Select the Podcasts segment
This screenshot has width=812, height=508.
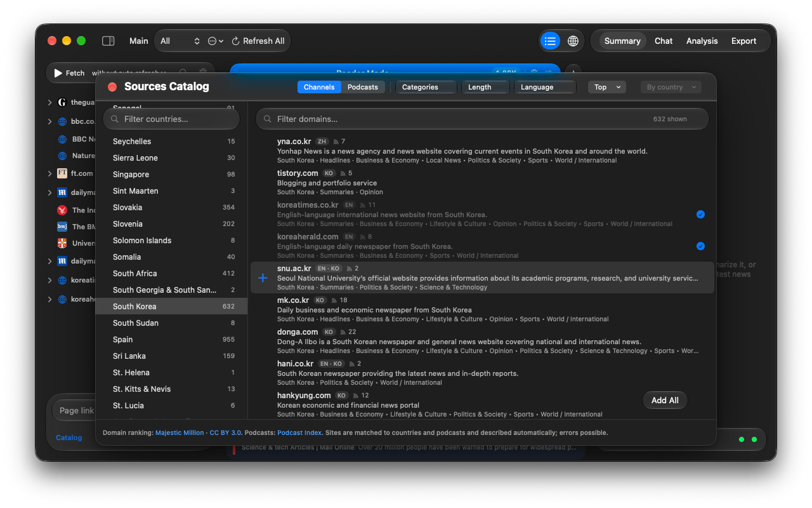click(x=363, y=87)
